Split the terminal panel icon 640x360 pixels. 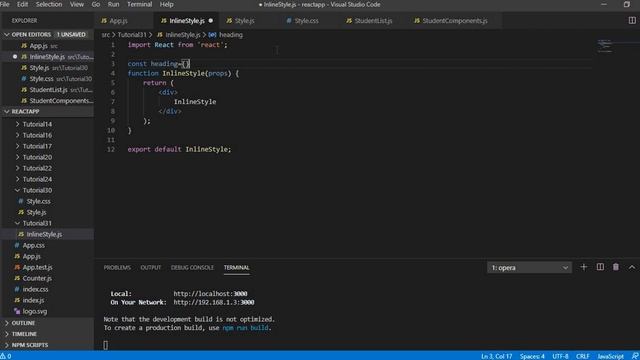pyautogui.click(x=600, y=267)
